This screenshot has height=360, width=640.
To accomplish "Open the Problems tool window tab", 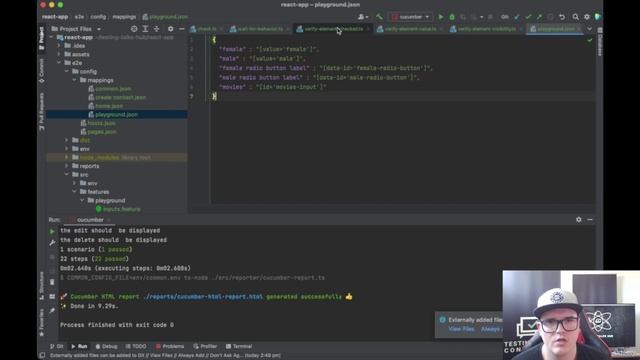I will tap(170, 346).
